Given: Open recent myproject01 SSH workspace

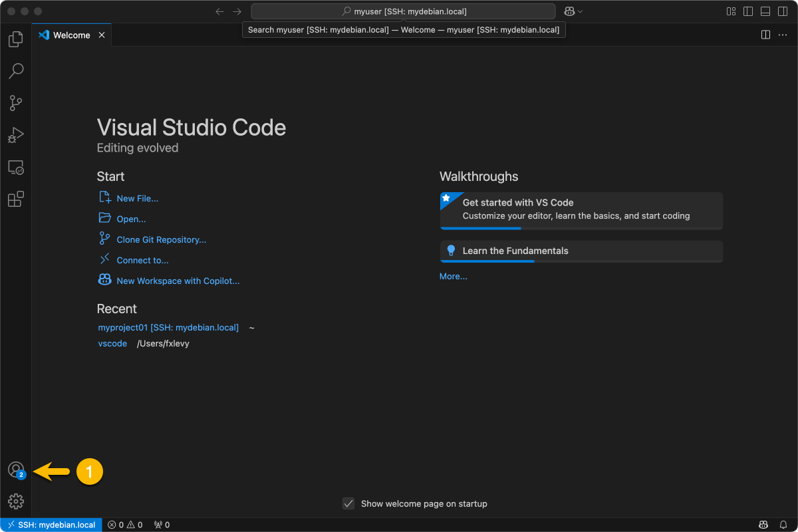Looking at the screenshot, I should tap(168, 327).
